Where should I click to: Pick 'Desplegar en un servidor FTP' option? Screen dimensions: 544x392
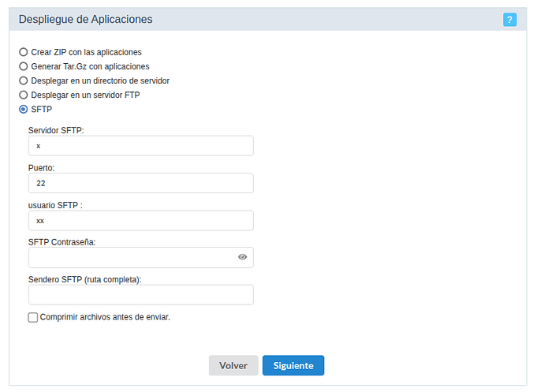24,95
